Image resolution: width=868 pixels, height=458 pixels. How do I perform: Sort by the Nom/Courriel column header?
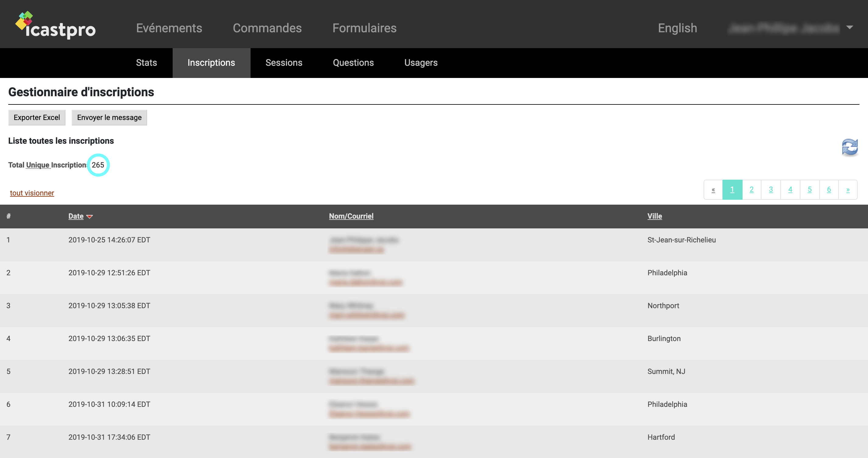point(351,216)
